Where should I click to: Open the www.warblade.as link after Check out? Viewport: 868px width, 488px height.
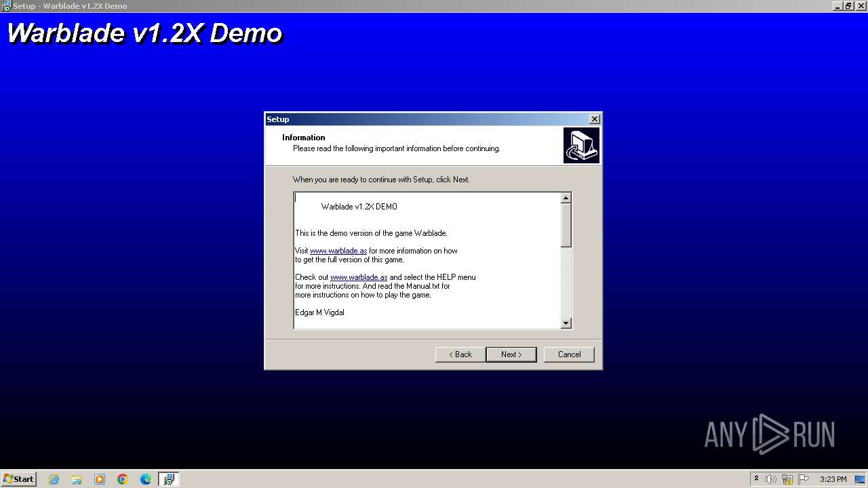[359, 277]
